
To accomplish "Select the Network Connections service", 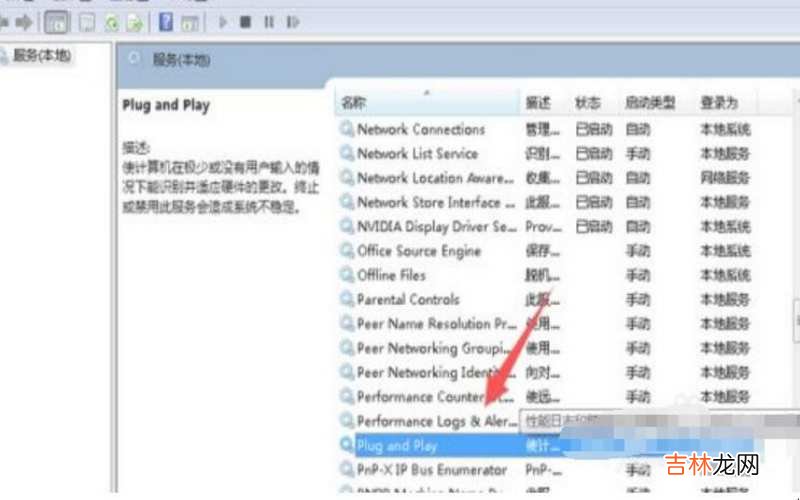I will pos(420,129).
